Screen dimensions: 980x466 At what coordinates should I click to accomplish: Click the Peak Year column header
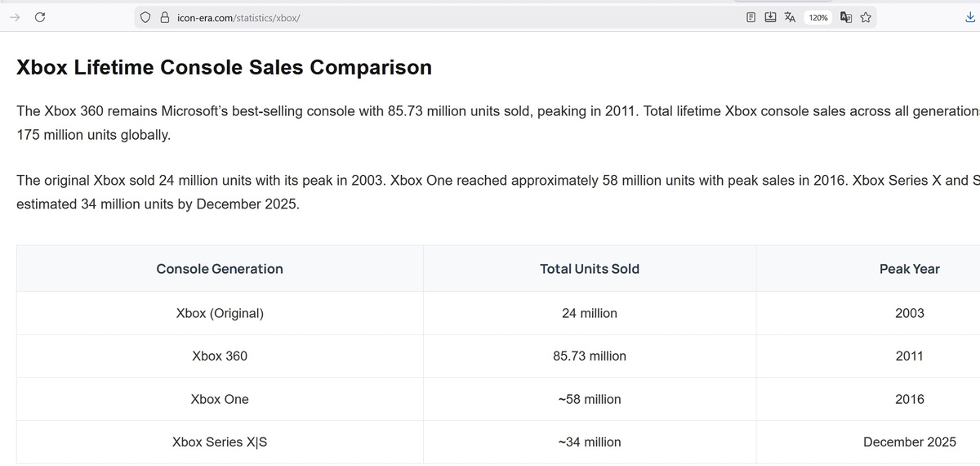pyautogui.click(x=909, y=269)
